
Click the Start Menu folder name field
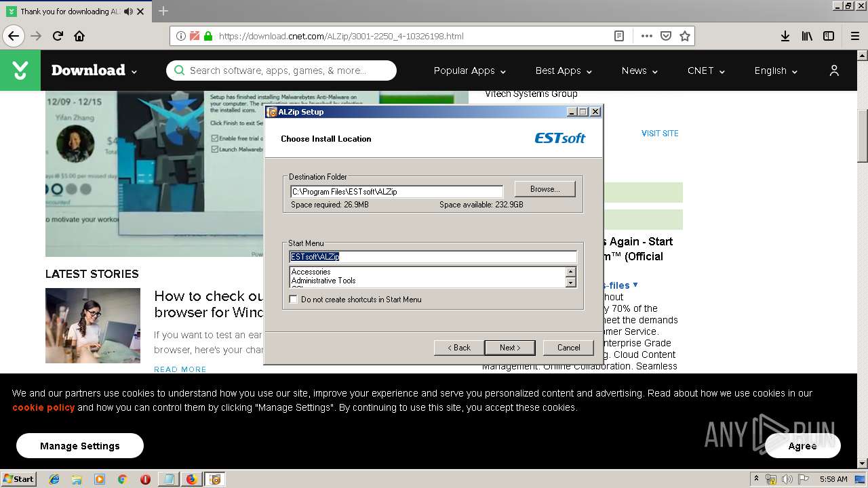433,256
